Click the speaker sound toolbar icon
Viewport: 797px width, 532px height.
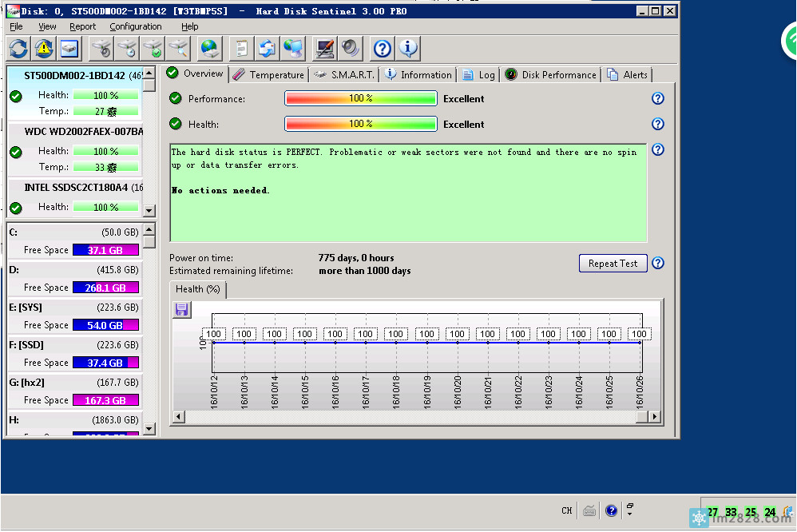coord(350,49)
